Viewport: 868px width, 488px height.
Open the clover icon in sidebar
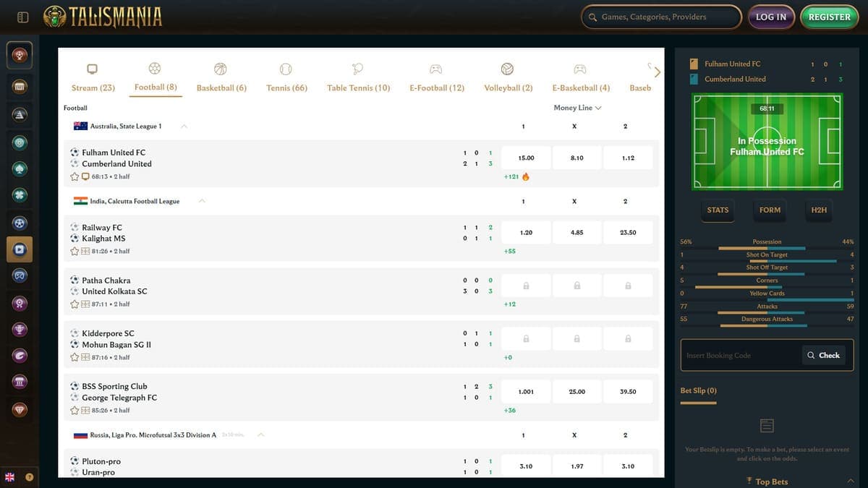tap(20, 195)
